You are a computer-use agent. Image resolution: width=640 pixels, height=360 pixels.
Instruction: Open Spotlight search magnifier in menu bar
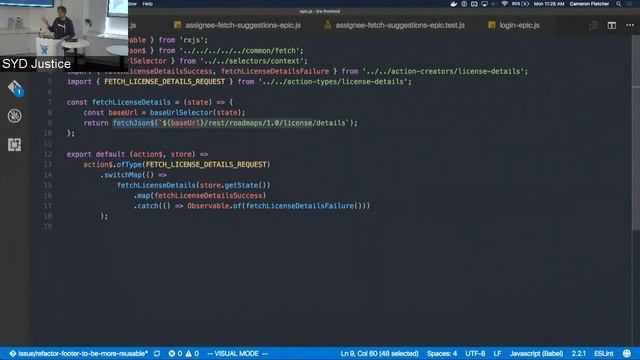[619, 4]
